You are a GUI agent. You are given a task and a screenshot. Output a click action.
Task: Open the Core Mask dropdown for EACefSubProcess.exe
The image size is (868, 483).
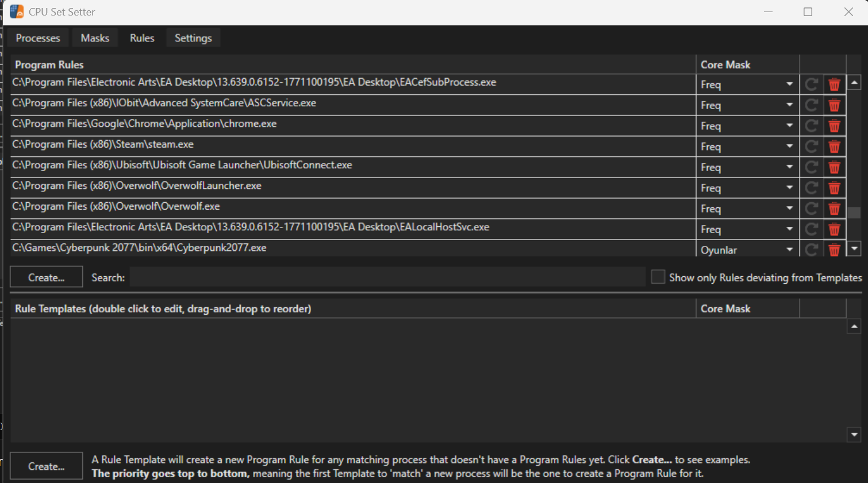(x=747, y=85)
